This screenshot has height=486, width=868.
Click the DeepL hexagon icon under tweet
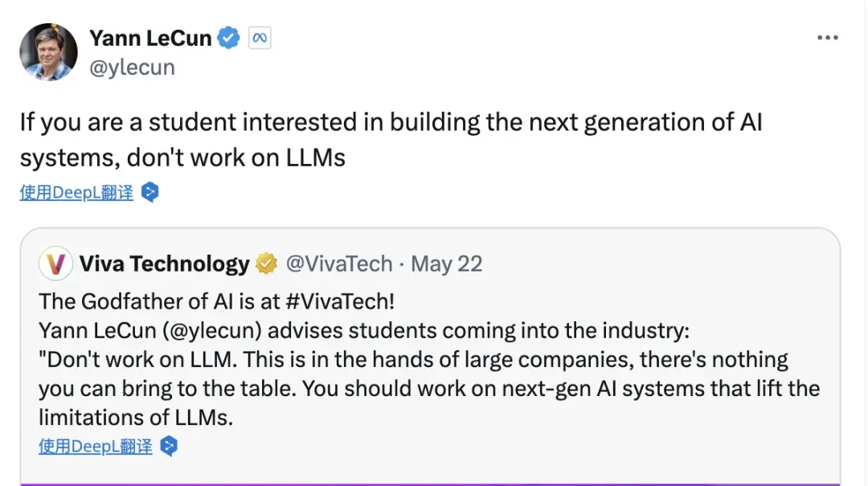(x=150, y=192)
